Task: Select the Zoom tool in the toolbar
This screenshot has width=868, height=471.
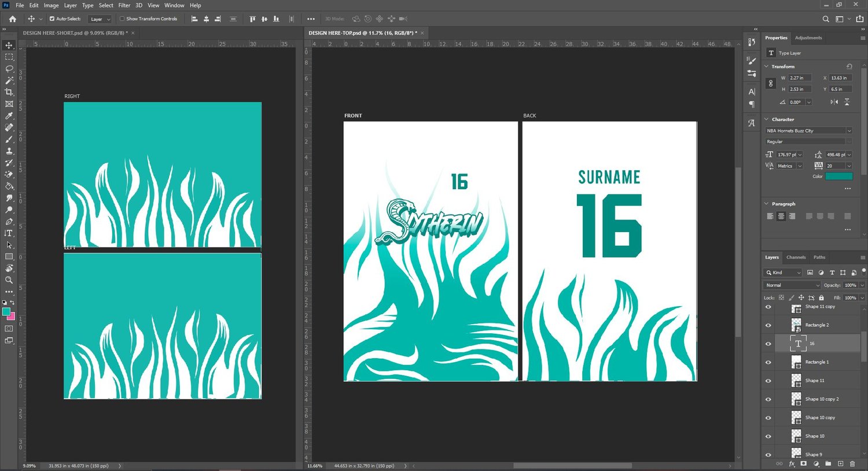Action: pyautogui.click(x=9, y=280)
